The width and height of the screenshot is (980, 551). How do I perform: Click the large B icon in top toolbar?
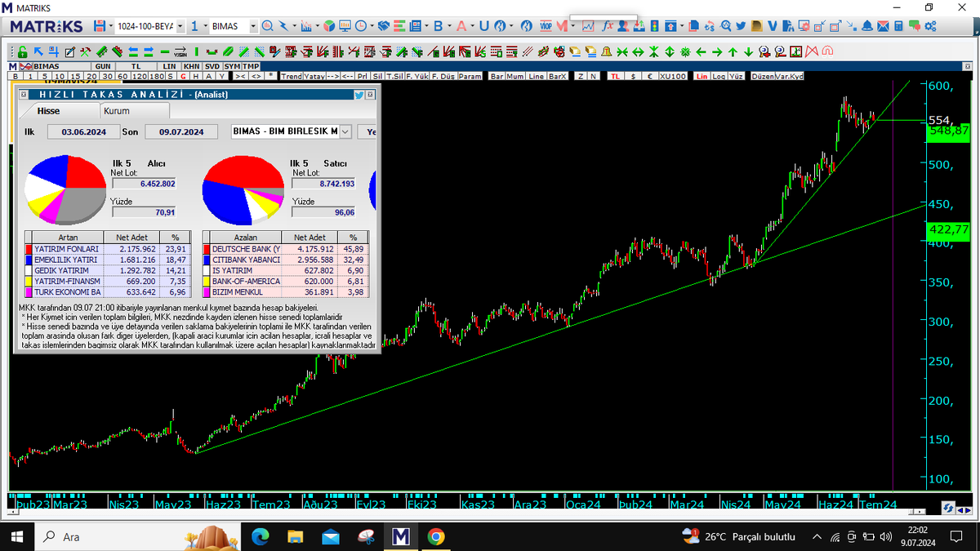tap(438, 26)
